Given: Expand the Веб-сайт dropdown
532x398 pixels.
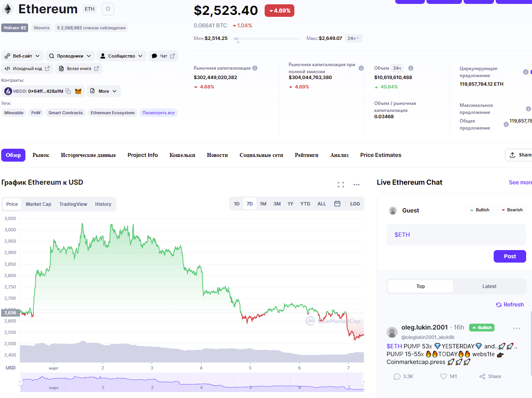Looking at the screenshot, I should coord(22,56).
